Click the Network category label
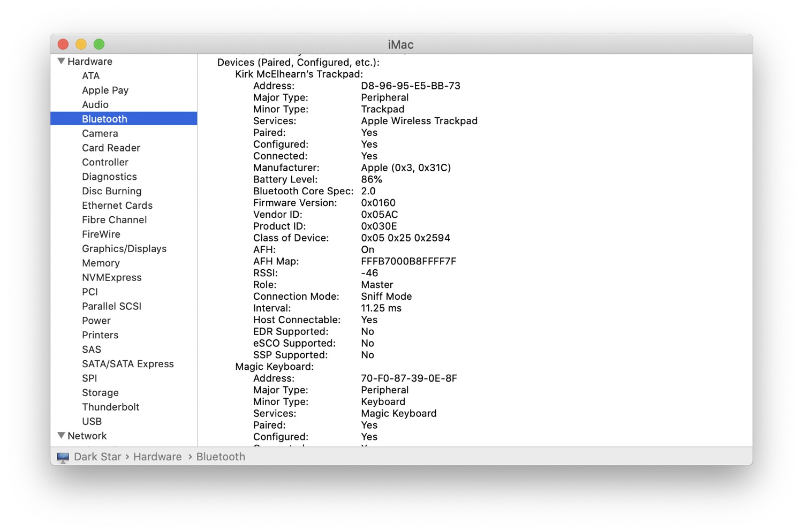 (87, 436)
